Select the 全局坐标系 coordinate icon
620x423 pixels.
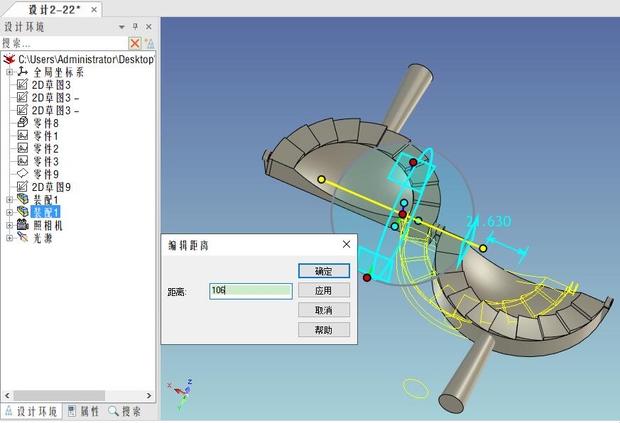tap(23, 72)
